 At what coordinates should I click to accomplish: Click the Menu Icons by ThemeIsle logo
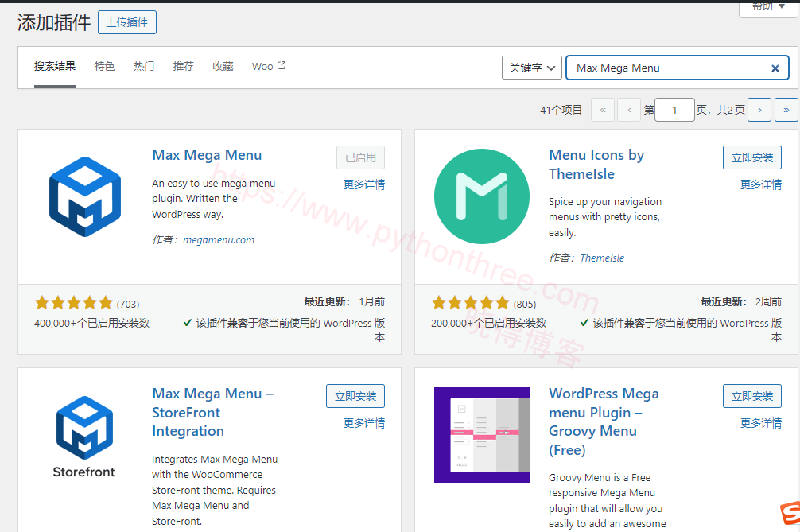pos(481,195)
